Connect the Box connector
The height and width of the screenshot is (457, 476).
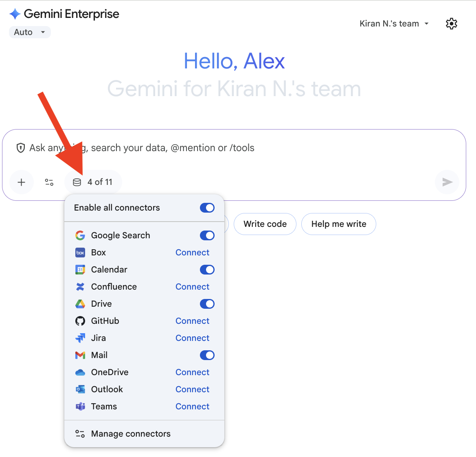coord(192,253)
